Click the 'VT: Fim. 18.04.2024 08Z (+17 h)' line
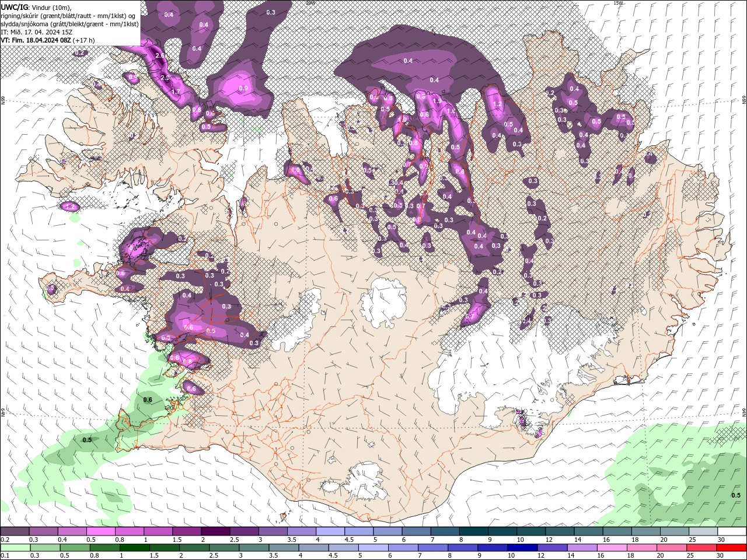The height and width of the screenshot is (560, 747). [48, 40]
